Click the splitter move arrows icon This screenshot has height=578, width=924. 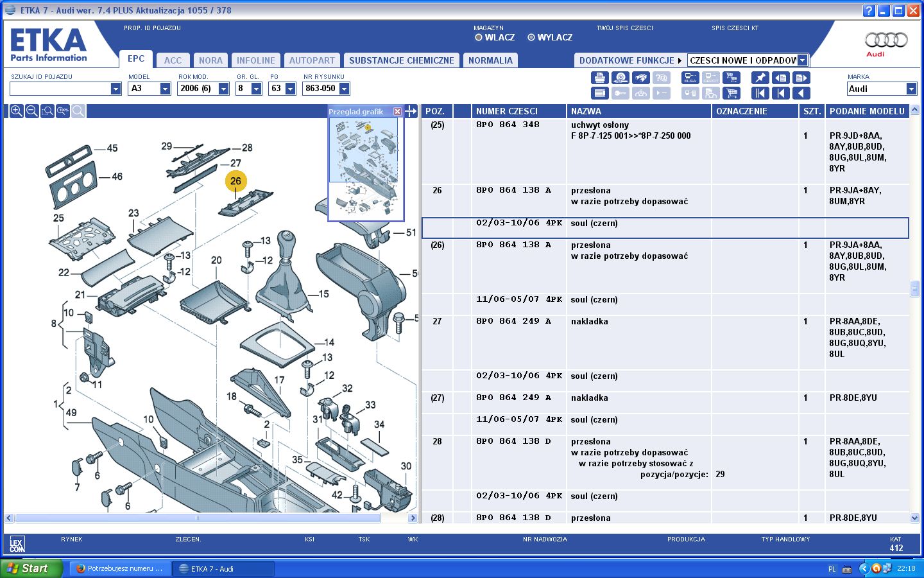[411, 111]
